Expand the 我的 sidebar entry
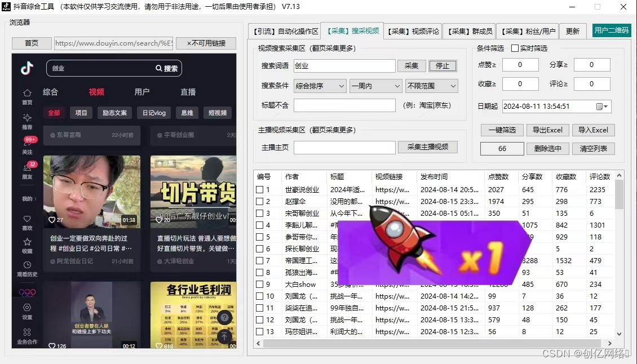 (x=29, y=199)
